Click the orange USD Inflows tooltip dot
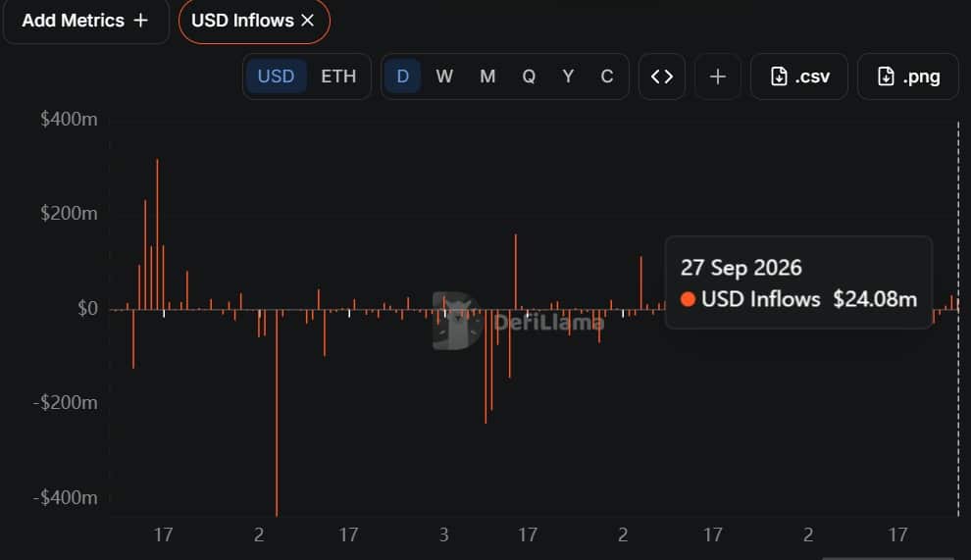This screenshot has width=971, height=560. (688, 299)
